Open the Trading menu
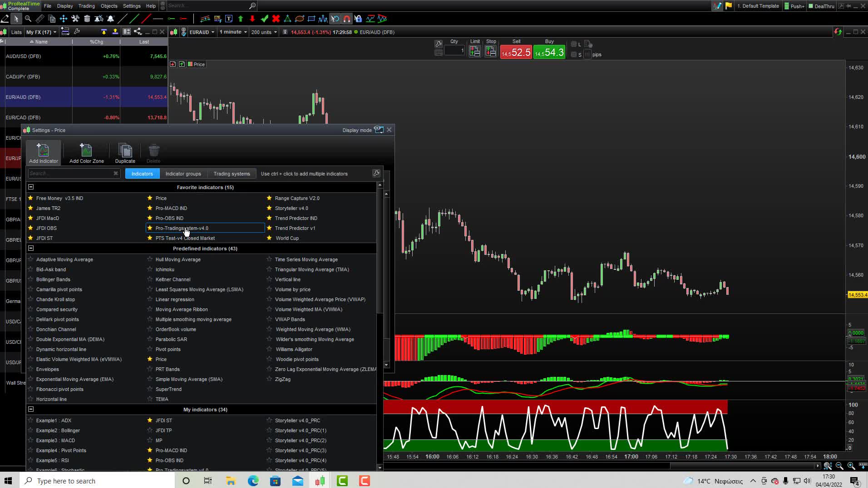The width and height of the screenshot is (868, 488). coord(86,6)
